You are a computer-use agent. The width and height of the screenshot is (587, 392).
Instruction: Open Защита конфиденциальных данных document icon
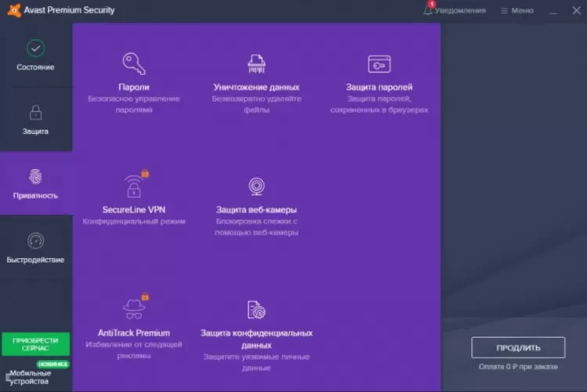257,310
